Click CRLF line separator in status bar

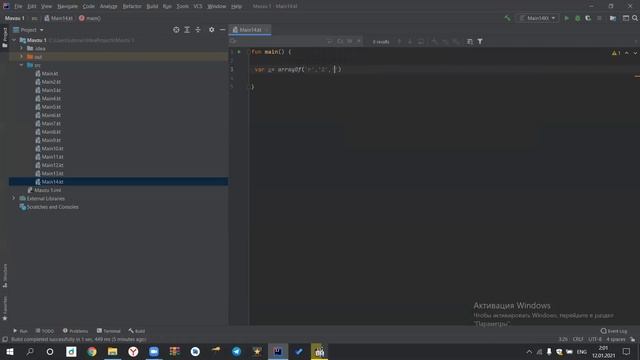click(x=578, y=339)
